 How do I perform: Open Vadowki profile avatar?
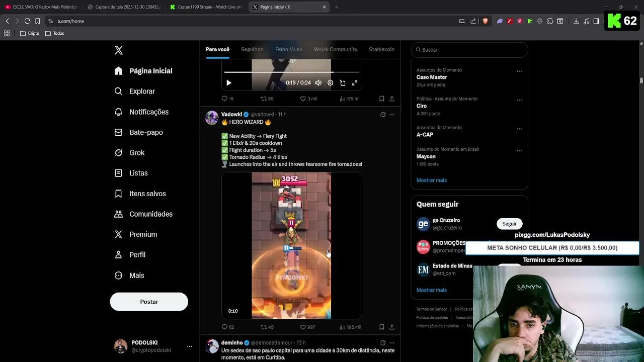point(212,118)
